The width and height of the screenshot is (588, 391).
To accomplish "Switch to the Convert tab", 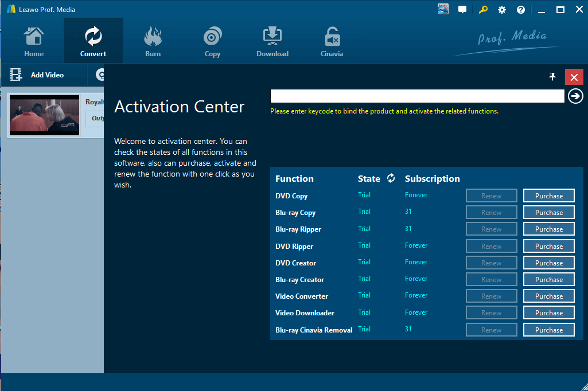I will click(93, 41).
